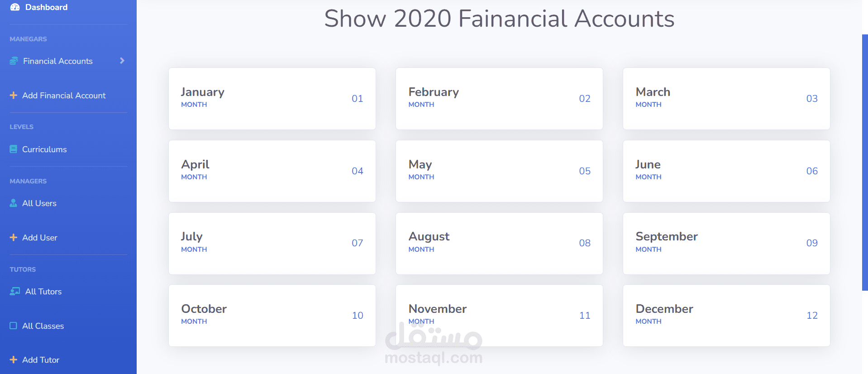Screen dimensions: 868x374
Task: Click the All Users person icon
Action: (x=14, y=203)
